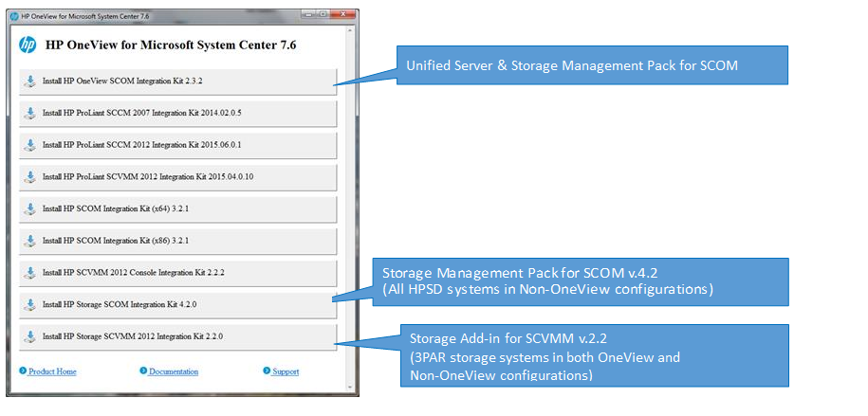Viewport: 868px width, 416px height.
Task: Open the Documentation link
Action: [174, 371]
